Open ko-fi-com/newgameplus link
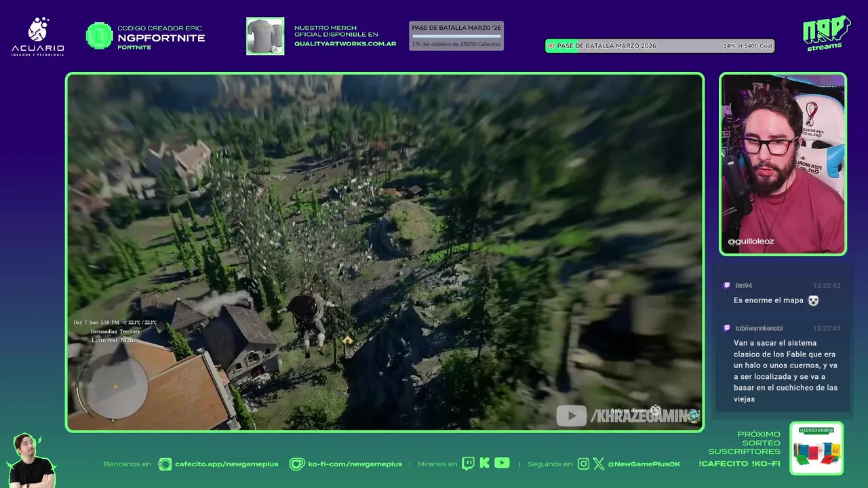Screen dimensions: 868x488 [x=355, y=464]
